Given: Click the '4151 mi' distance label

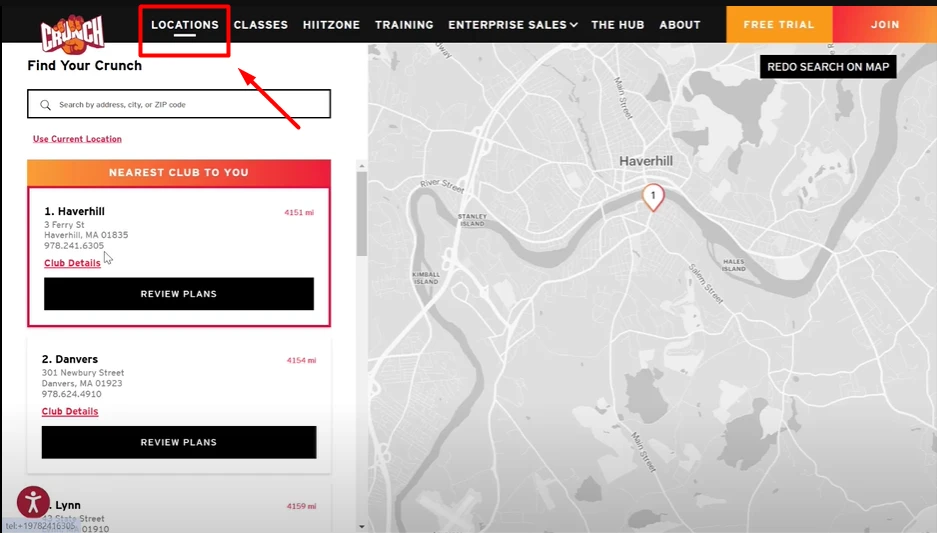Looking at the screenshot, I should [x=299, y=212].
